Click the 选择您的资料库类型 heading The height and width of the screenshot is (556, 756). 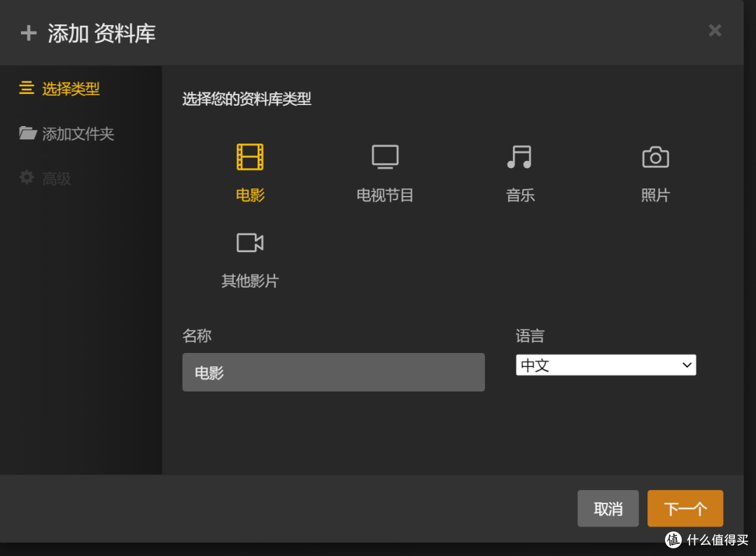pyautogui.click(x=246, y=99)
